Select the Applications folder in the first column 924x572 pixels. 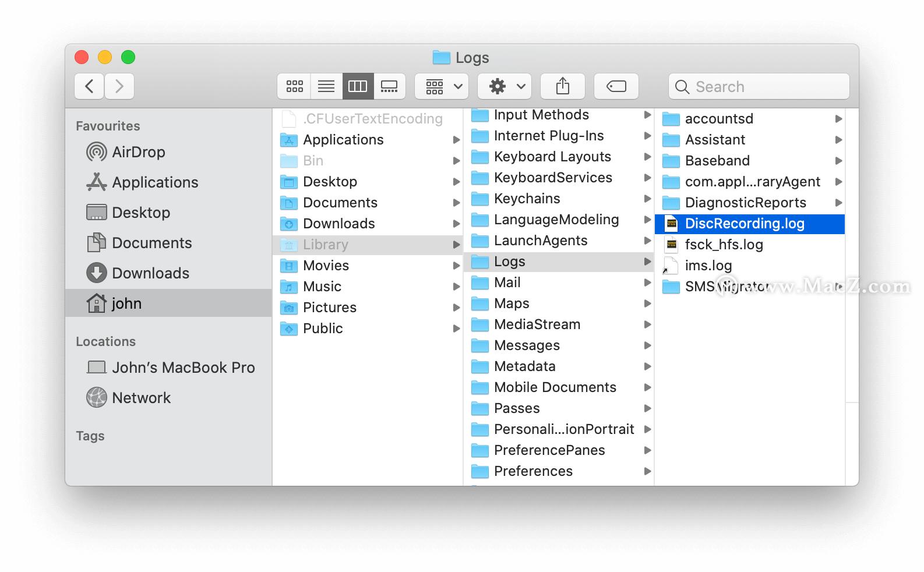point(368,140)
